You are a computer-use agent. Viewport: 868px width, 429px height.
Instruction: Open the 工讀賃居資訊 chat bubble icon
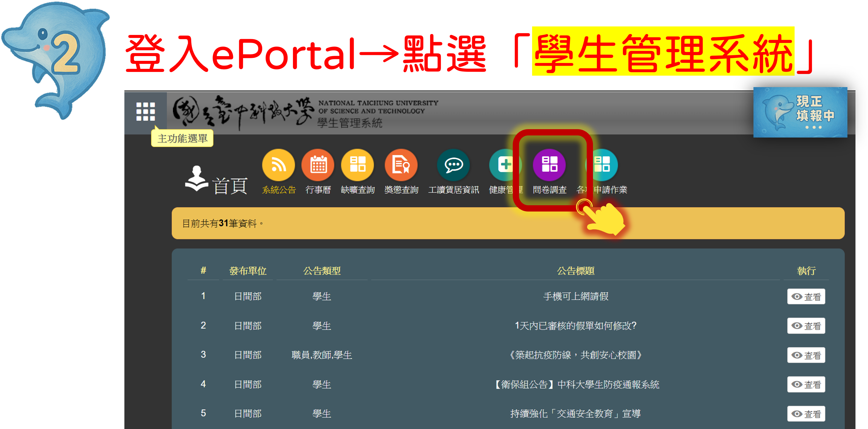454,165
